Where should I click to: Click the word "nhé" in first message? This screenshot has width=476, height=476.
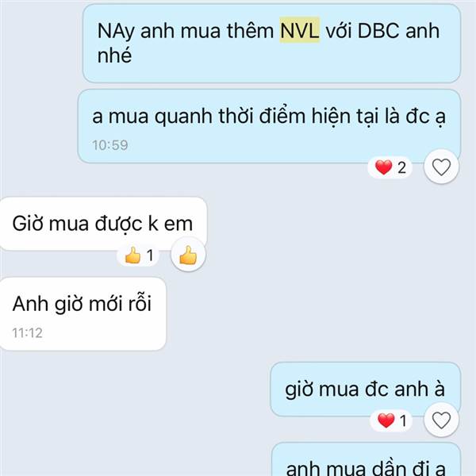(114, 55)
